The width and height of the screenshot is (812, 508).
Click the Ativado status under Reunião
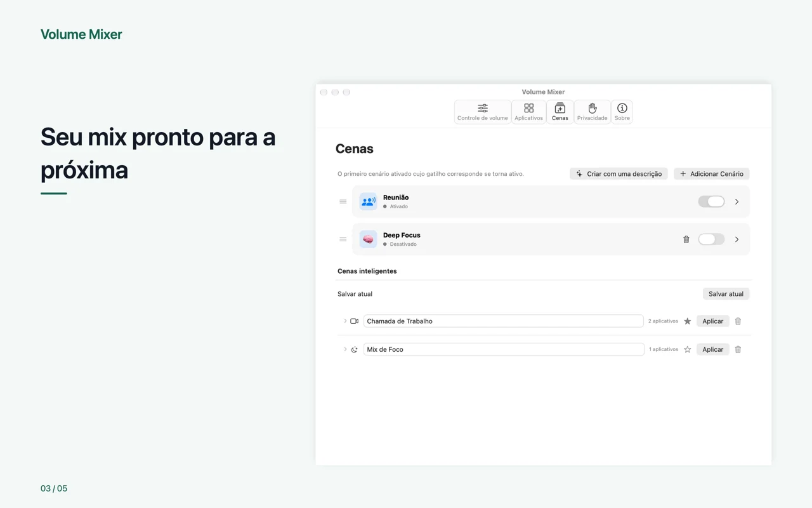(399, 206)
